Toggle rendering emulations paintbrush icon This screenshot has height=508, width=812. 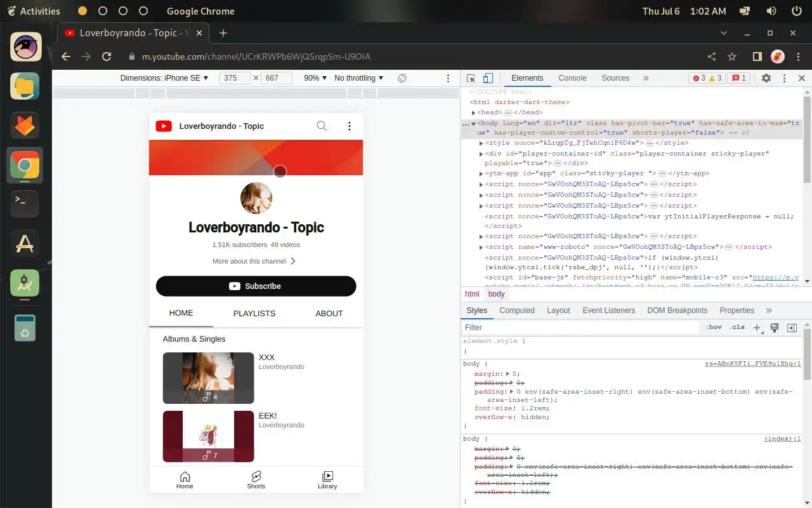click(x=774, y=328)
